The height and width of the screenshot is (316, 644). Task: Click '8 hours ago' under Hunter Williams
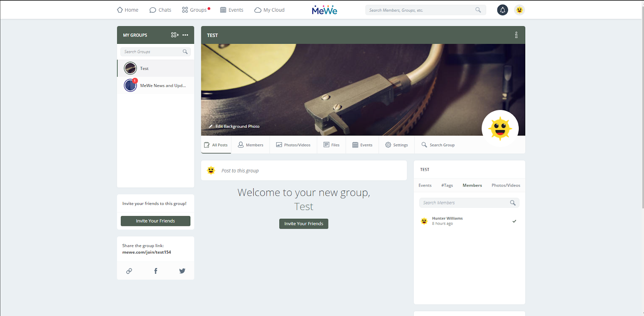point(442,224)
